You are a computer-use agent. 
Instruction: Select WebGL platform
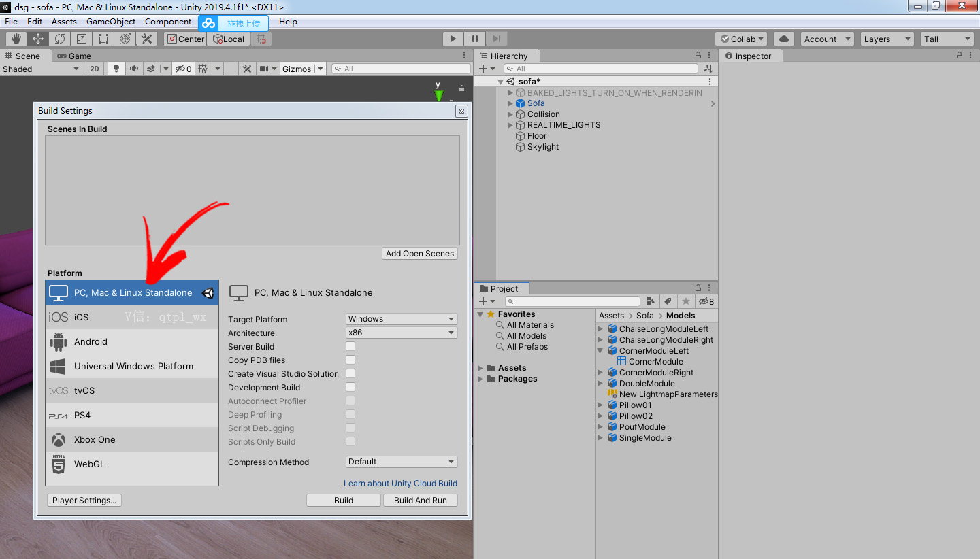coord(132,464)
